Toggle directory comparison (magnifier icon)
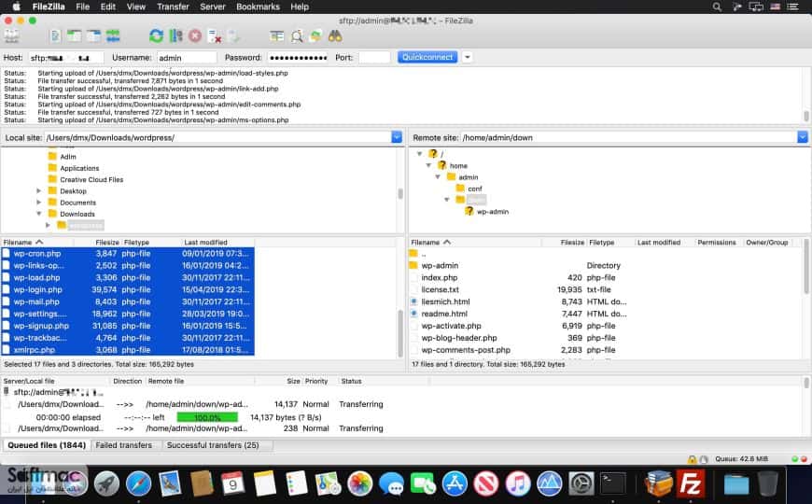Image resolution: width=812 pixels, height=504 pixels. point(297,36)
